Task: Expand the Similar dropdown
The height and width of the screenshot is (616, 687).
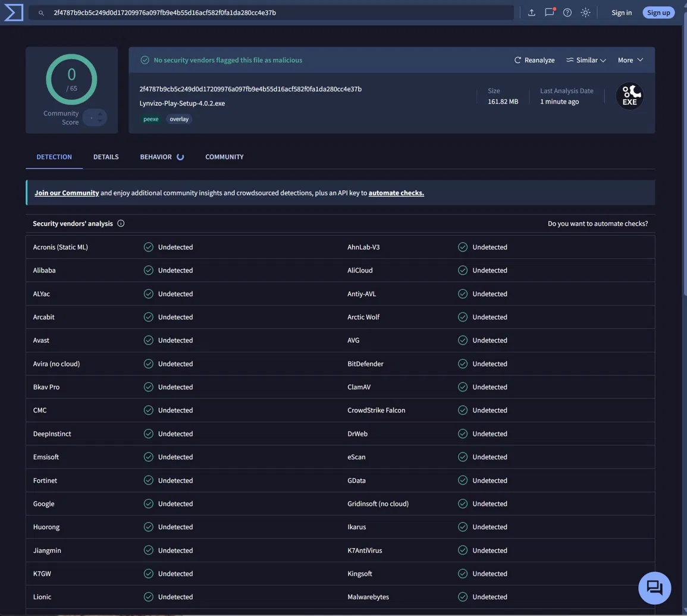Action: pos(586,60)
